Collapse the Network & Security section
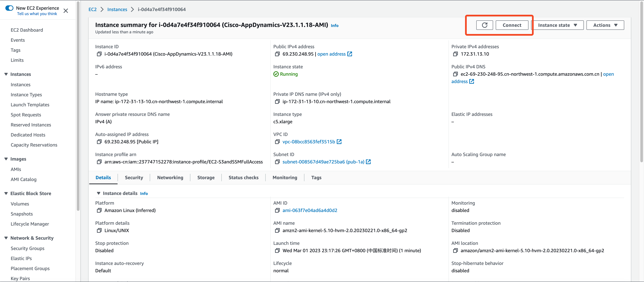Screen dimensions: 644x282 pos(6,238)
